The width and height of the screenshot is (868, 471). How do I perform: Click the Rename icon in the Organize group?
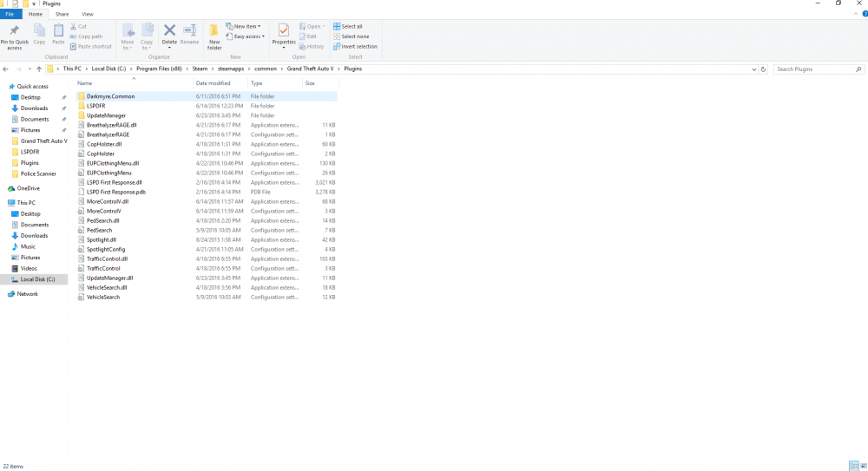189,35
